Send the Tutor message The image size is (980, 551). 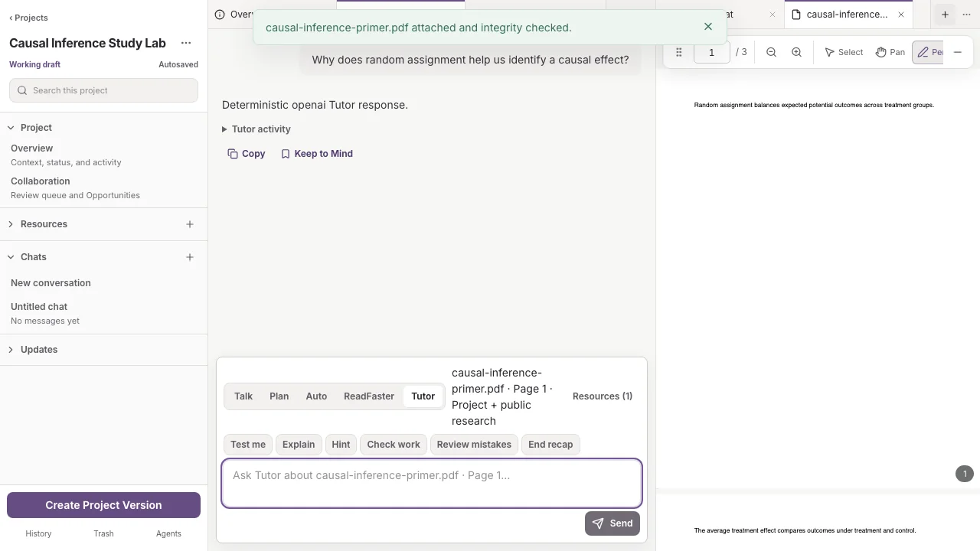[x=612, y=523]
